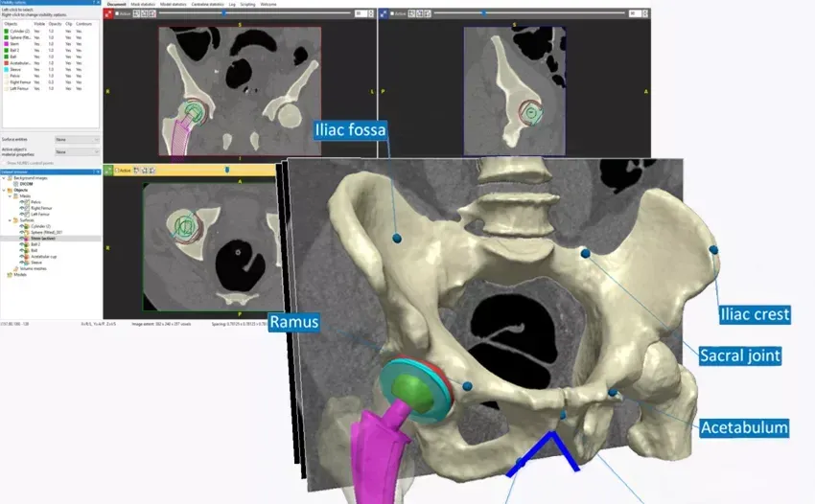
Task: Hide the Left Femur mask via eye icon
Action: [22, 214]
